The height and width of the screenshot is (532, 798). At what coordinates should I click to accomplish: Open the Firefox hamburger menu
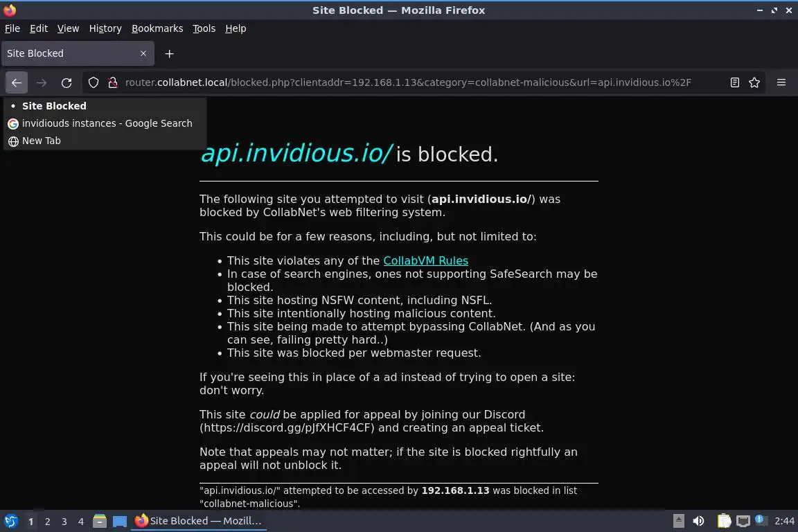[x=781, y=82]
